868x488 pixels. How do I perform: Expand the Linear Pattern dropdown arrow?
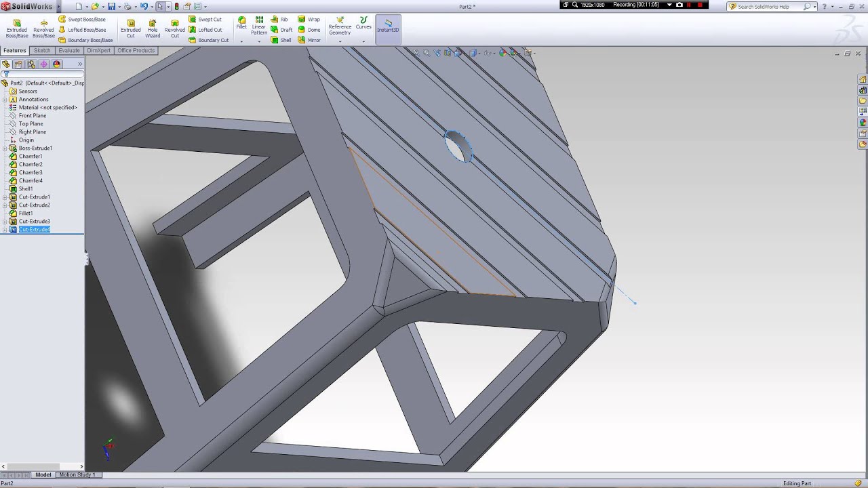(x=259, y=41)
